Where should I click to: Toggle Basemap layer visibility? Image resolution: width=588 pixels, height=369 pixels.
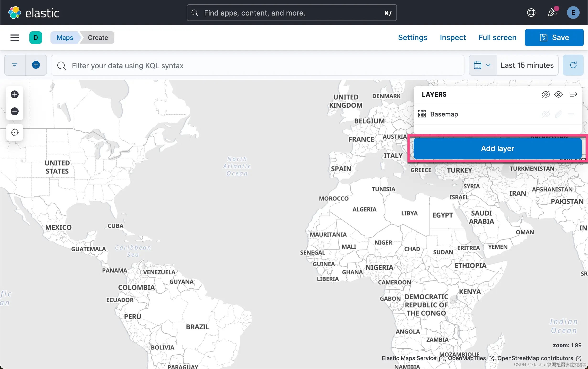[x=546, y=114]
